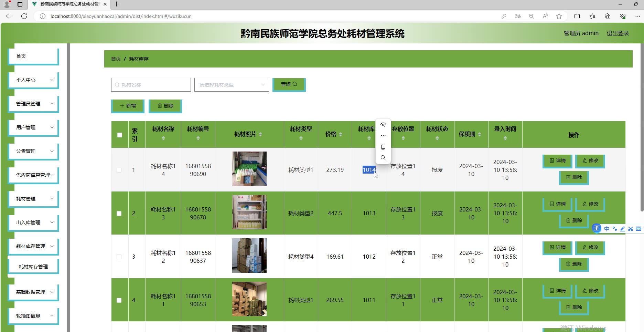Image resolution: width=644 pixels, height=332 pixels.
Task: Expand the 轮播图信息 sidebar menu
Action: (34, 316)
